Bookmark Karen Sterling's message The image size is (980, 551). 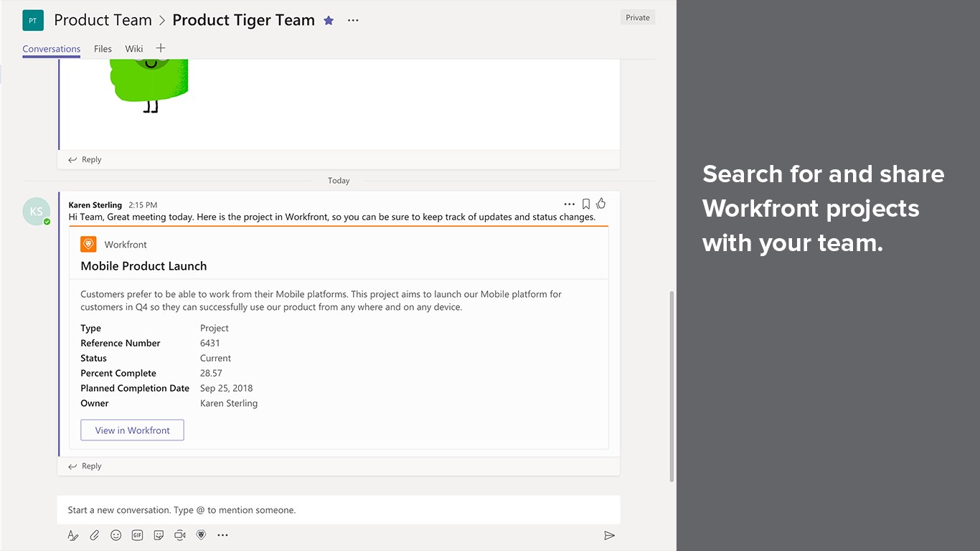click(586, 204)
